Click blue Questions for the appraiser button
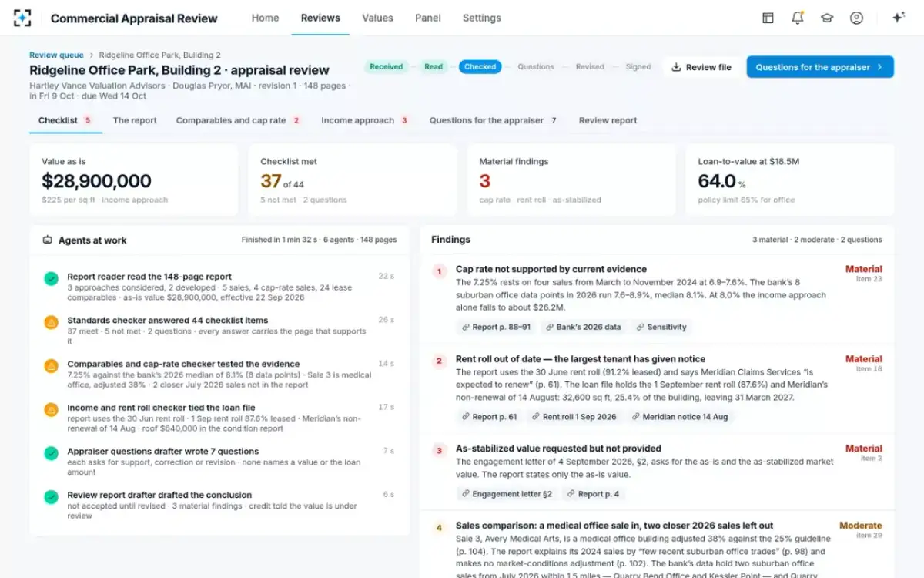924x578 pixels. pyautogui.click(x=820, y=67)
